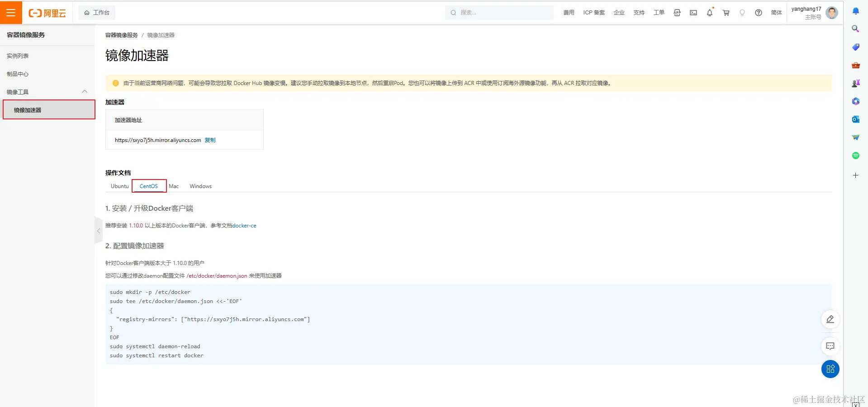Open the feedback chat floating button
The width and height of the screenshot is (868, 407).
[x=830, y=346]
